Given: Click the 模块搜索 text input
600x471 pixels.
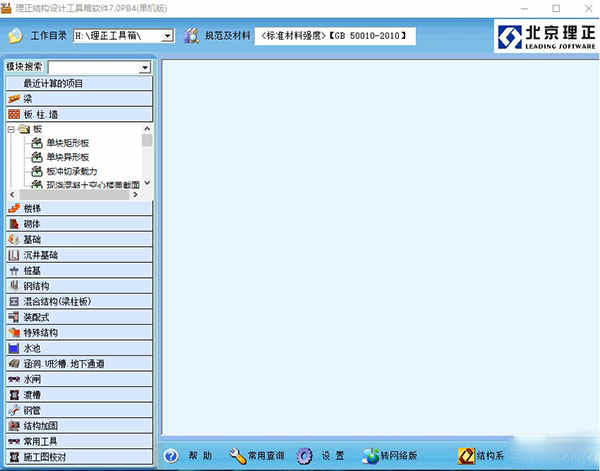Looking at the screenshot, I should tap(94, 68).
